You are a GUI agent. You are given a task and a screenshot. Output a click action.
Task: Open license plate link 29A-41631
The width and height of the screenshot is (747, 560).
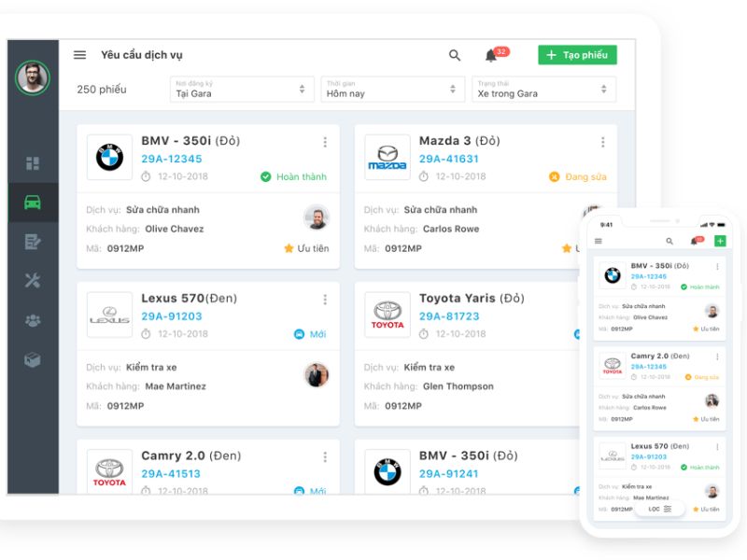pyautogui.click(x=448, y=159)
